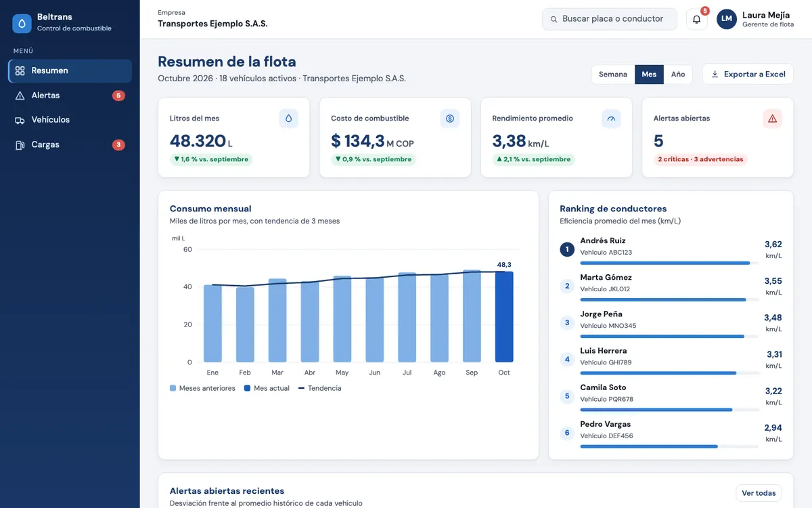Image resolution: width=812 pixels, height=508 pixels.
Task: Click 2 críticas · 3 advertencias tag
Action: pos(700,160)
